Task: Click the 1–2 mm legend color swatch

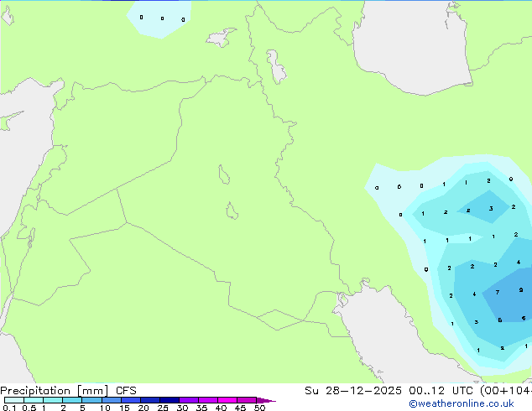Action: [53, 400]
